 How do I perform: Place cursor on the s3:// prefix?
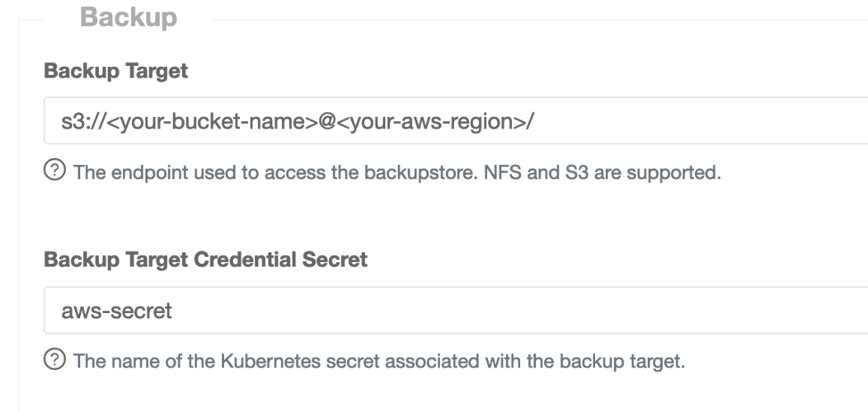click(83, 121)
